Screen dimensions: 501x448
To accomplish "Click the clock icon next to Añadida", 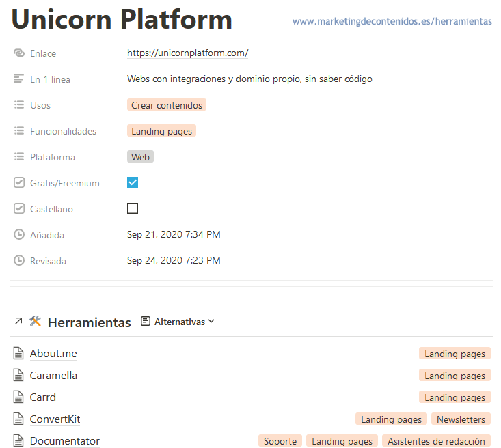I will tap(19, 234).
